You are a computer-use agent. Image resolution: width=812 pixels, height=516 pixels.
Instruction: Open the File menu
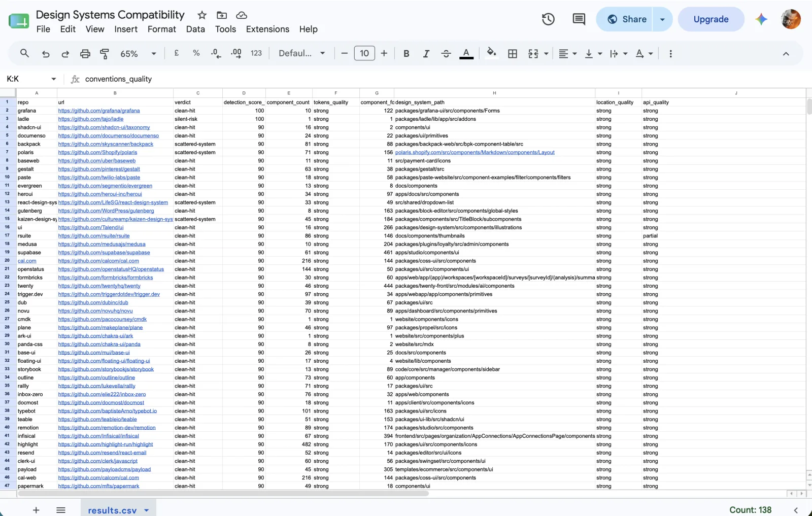(x=43, y=29)
